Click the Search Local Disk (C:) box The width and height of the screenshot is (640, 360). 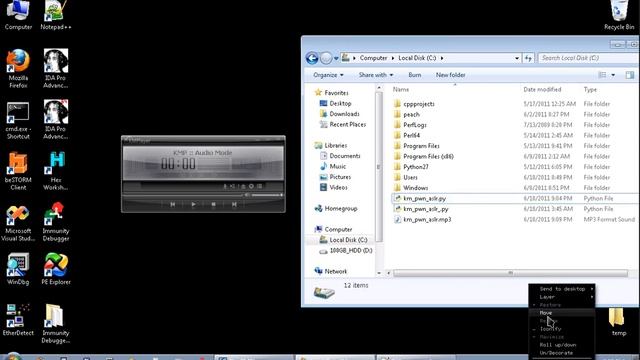(588, 58)
